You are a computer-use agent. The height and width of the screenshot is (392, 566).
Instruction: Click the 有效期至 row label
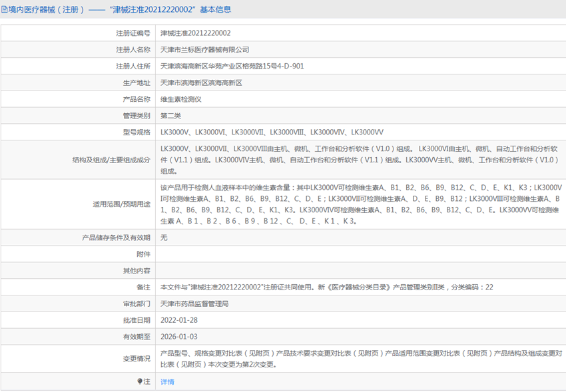click(137, 337)
